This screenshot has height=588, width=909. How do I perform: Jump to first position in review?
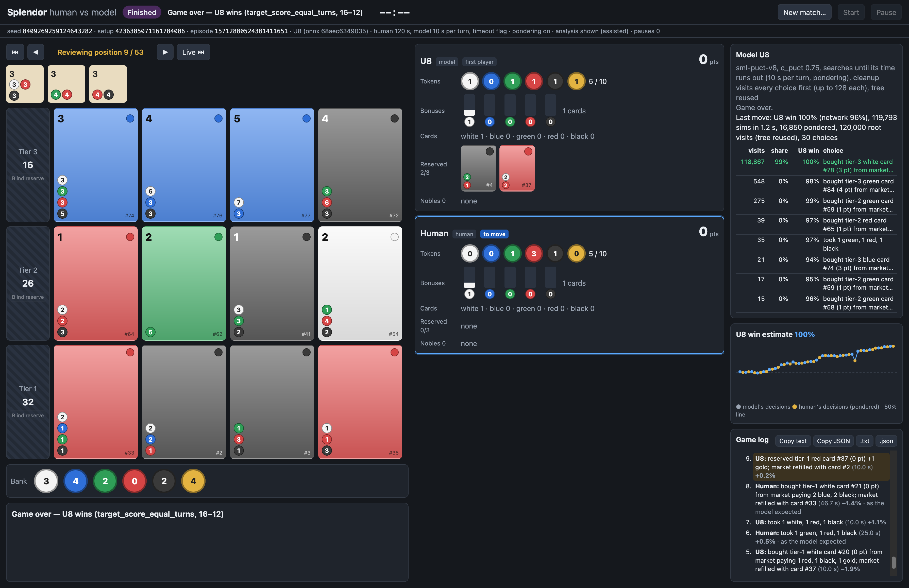[15, 52]
